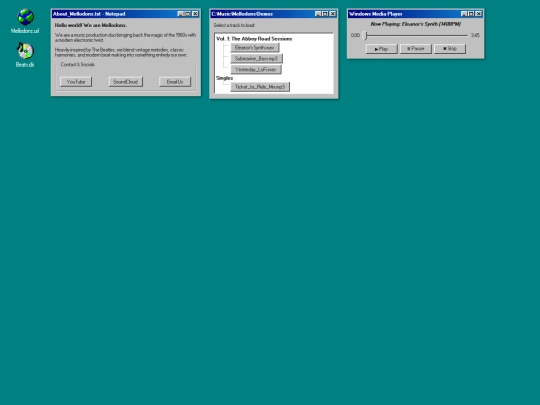Click the YouTube button in Notepad
The height and width of the screenshot is (405, 540).
pyautogui.click(x=76, y=82)
